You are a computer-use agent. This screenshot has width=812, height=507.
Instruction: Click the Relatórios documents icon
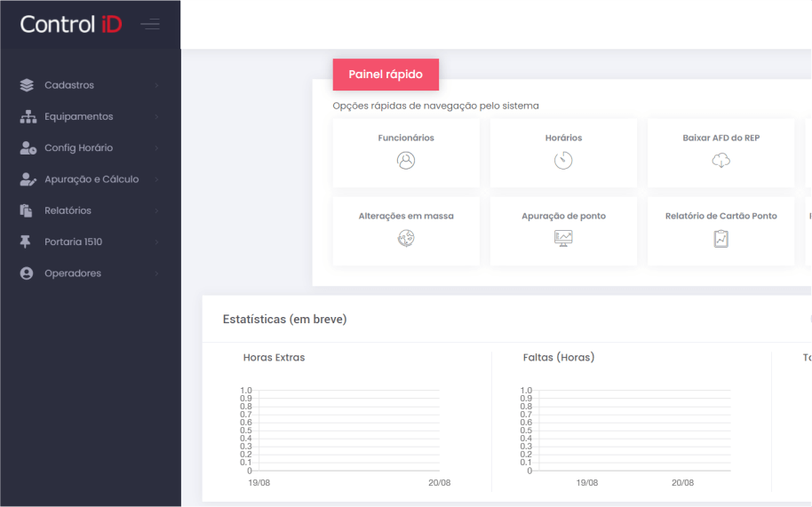click(x=26, y=210)
